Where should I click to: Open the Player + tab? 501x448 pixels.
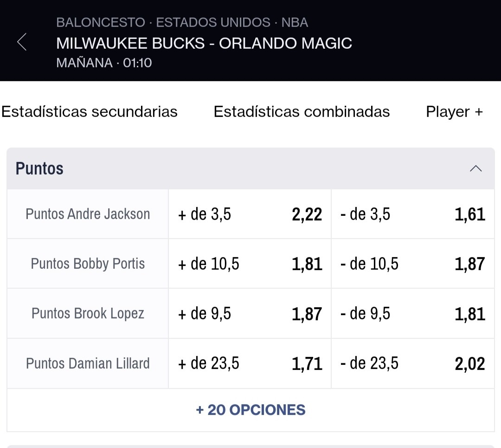pyautogui.click(x=454, y=112)
